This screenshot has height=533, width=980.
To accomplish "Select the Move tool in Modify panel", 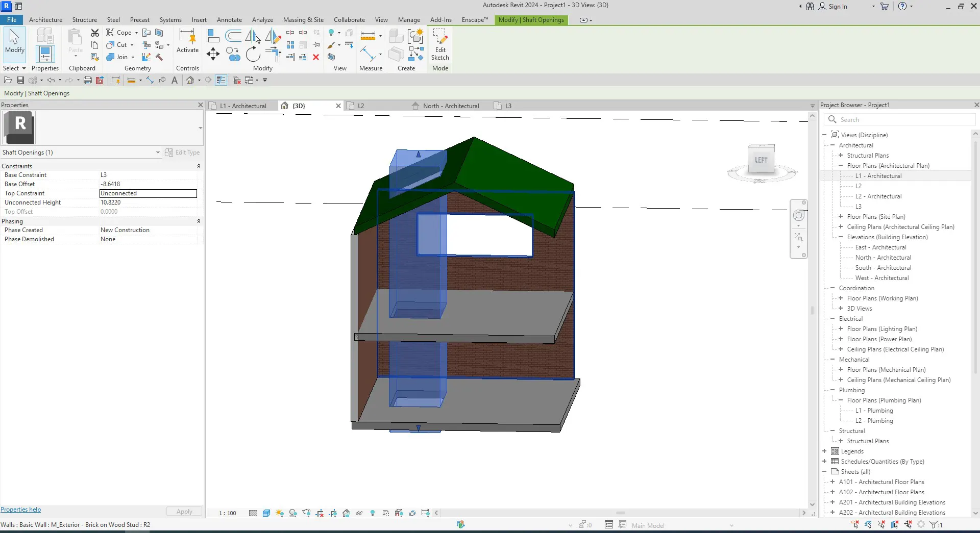I will click(x=213, y=54).
